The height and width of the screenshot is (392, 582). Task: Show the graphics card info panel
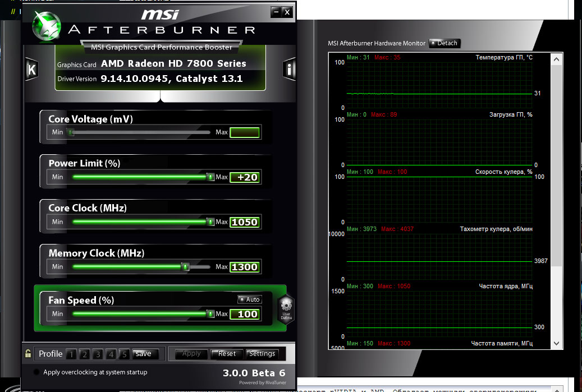[x=289, y=69]
